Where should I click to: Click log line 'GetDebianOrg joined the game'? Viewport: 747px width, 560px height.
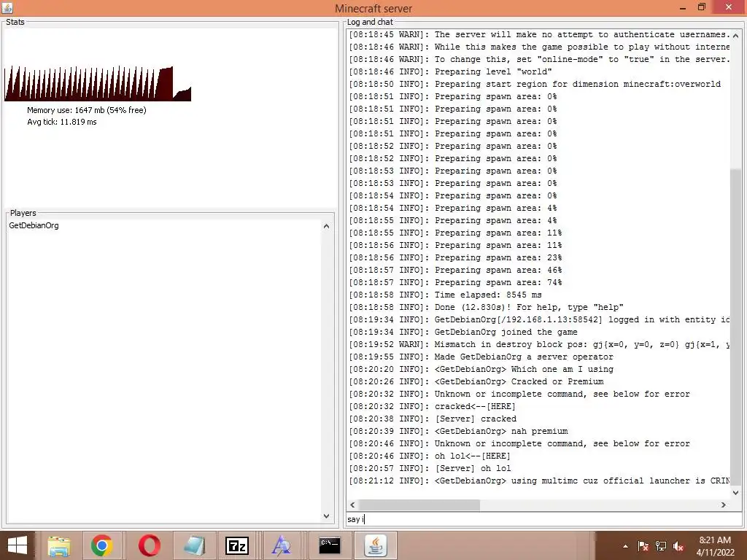point(463,332)
